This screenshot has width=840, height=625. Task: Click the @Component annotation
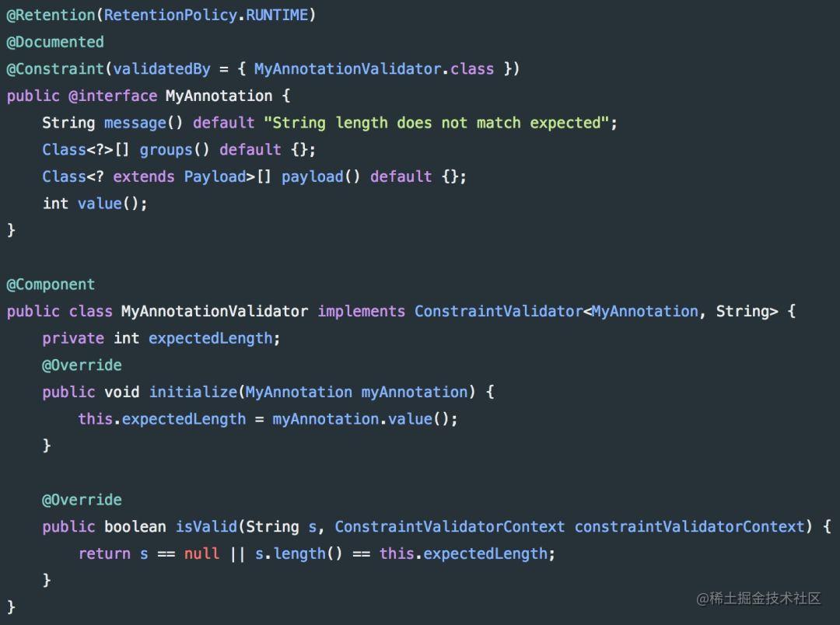[51, 285]
